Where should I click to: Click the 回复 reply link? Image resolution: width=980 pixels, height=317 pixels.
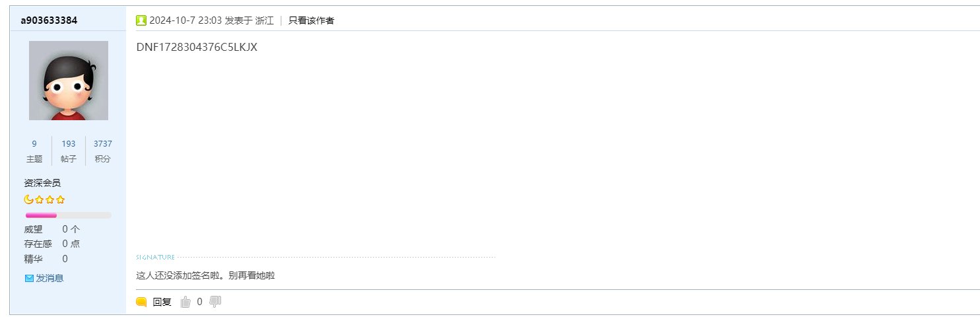coord(162,302)
